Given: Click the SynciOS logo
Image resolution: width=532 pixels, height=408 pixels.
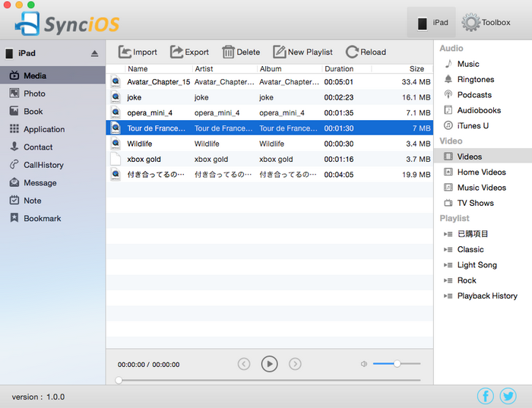Looking at the screenshot, I should pos(67,24).
